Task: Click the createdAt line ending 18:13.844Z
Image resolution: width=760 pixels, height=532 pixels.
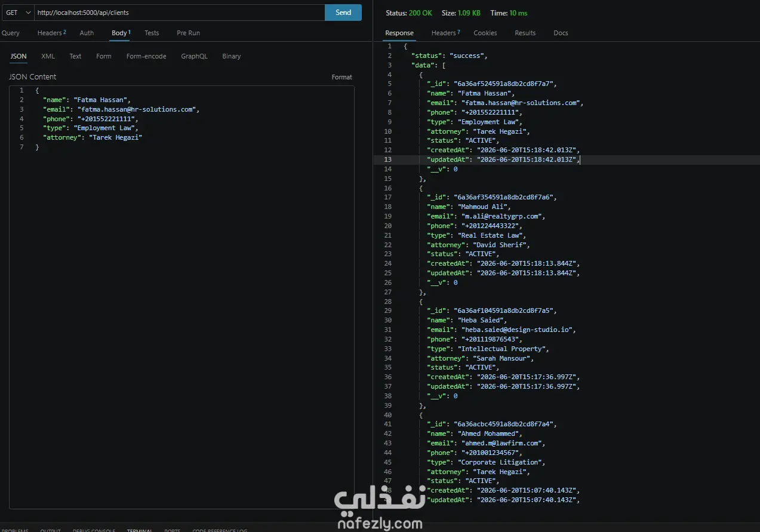Action: tap(503, 263)
